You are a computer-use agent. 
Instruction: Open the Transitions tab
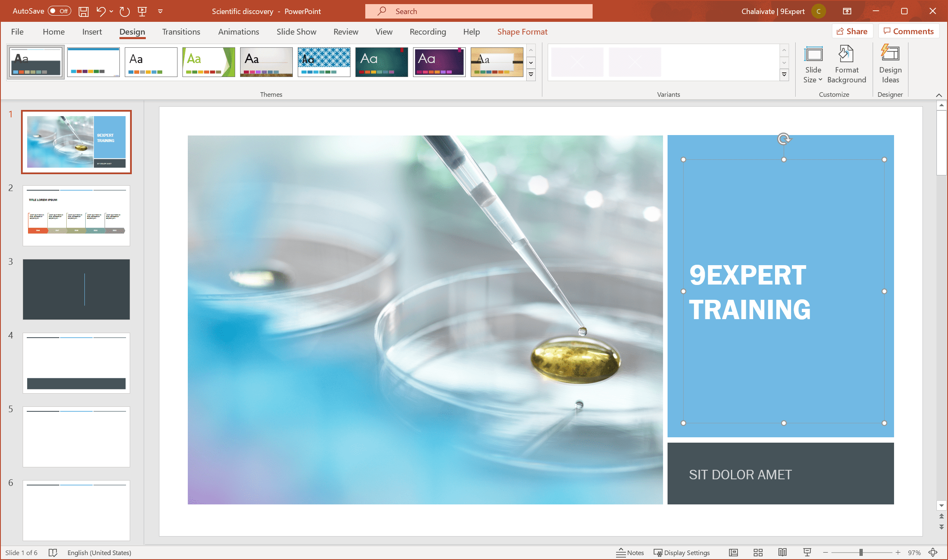[181, 32]
